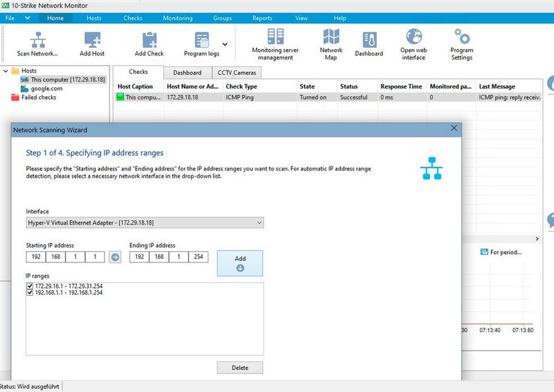Switch to the Dashboard tab
Image resolution: width=554 pixels, height=392 pixels.
tap(187, 73)
